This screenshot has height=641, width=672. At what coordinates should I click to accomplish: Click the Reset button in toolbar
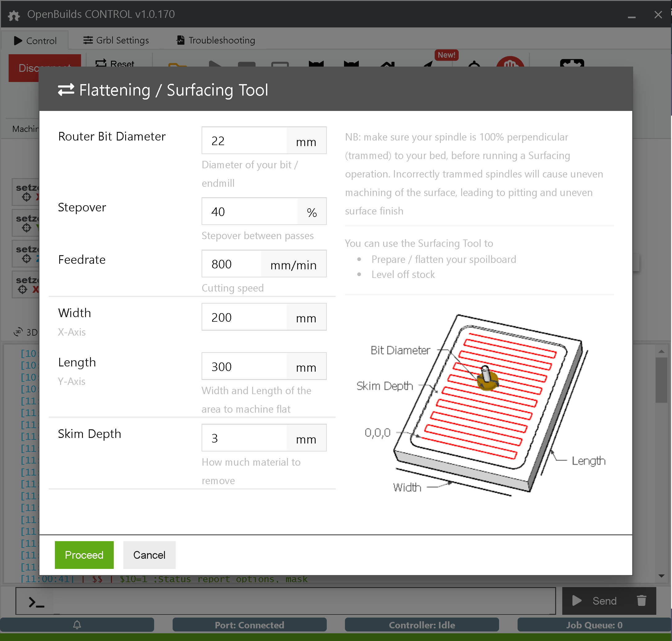(x=115, y=64)
